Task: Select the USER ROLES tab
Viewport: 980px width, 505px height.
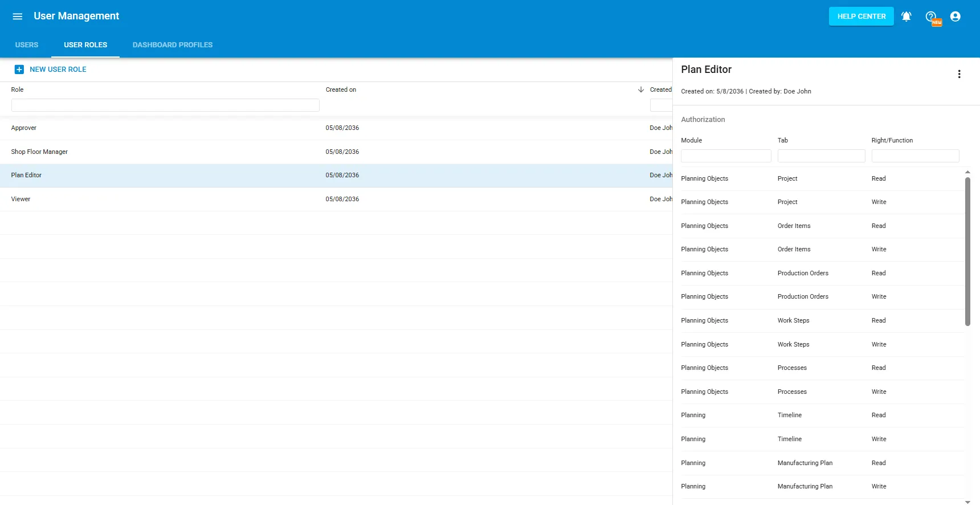Action: pyautogui.click(x=85, y=45)
